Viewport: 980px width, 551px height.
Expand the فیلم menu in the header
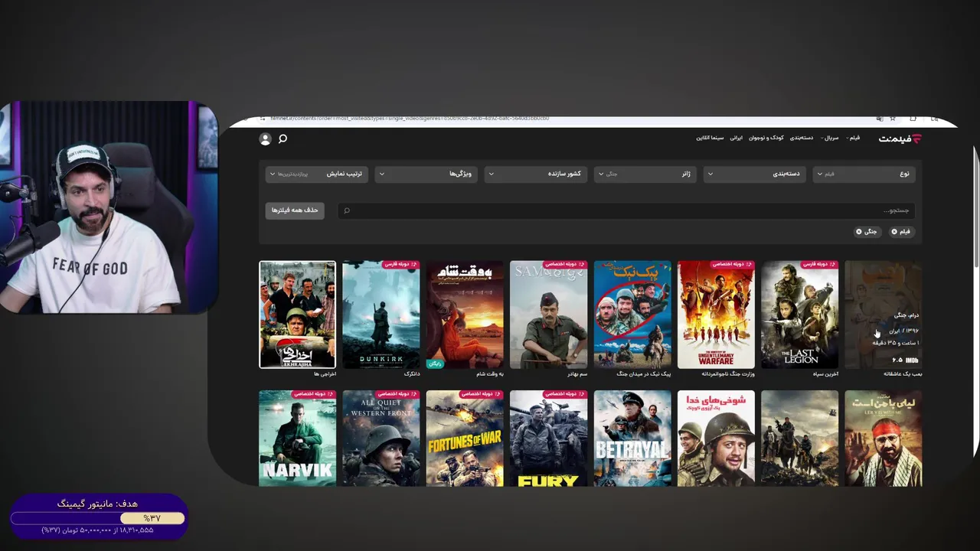(x=853, y=138)
